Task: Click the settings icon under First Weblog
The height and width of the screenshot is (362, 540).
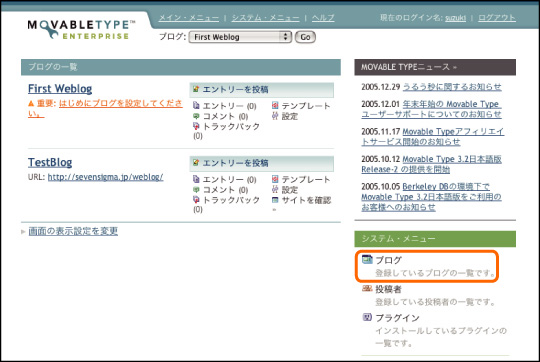Action: tap(275, 116)
